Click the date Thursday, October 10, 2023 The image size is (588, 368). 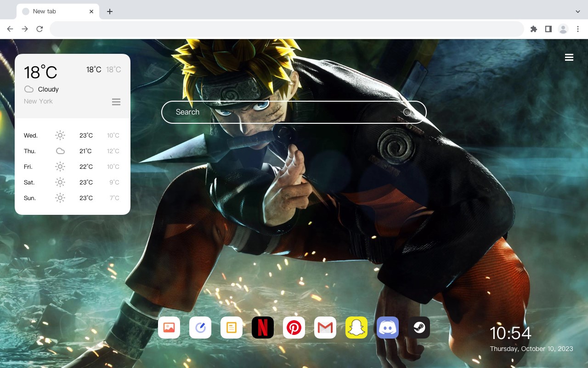pos(531,349)
